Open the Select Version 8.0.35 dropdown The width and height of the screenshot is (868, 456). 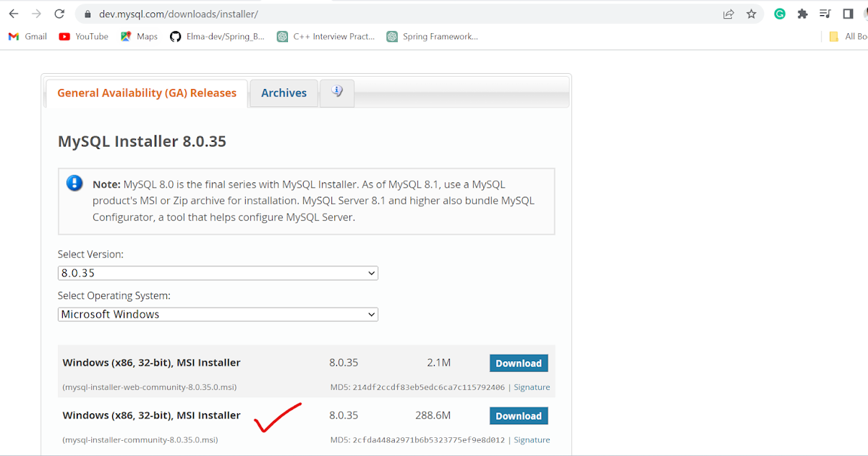(x=218, y=273)
